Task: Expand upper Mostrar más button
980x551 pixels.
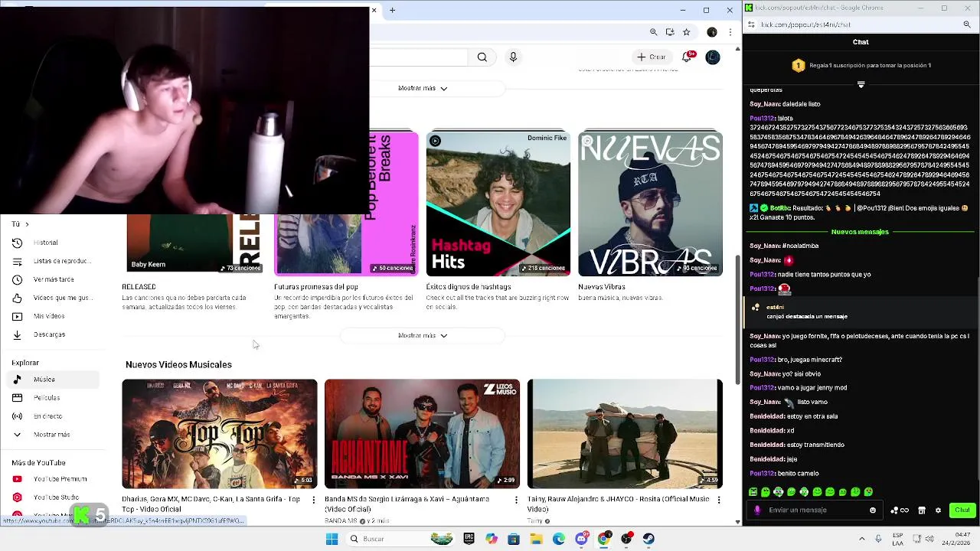Action: [x=423, y=88]
